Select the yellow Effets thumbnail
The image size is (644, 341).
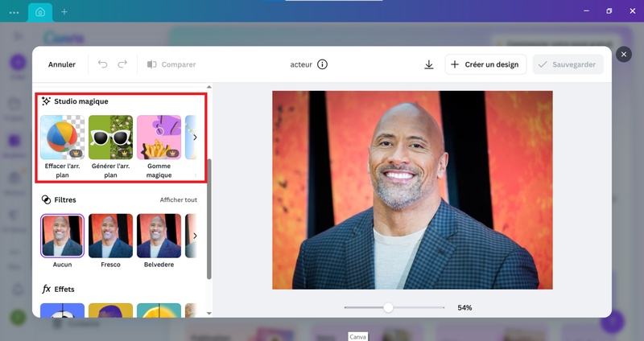[x=110, y=310]
